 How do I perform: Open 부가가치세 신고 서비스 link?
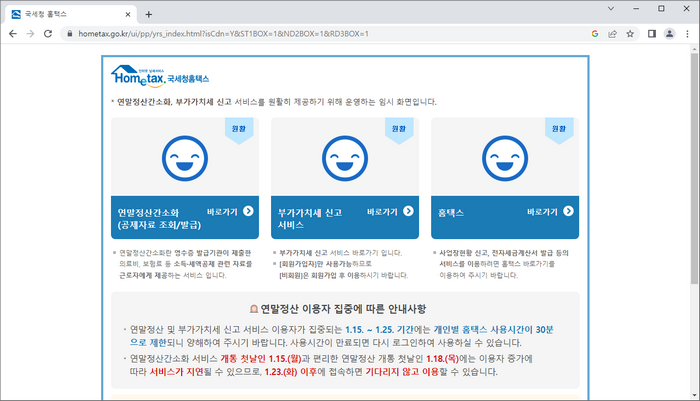[x=310, y=219]
